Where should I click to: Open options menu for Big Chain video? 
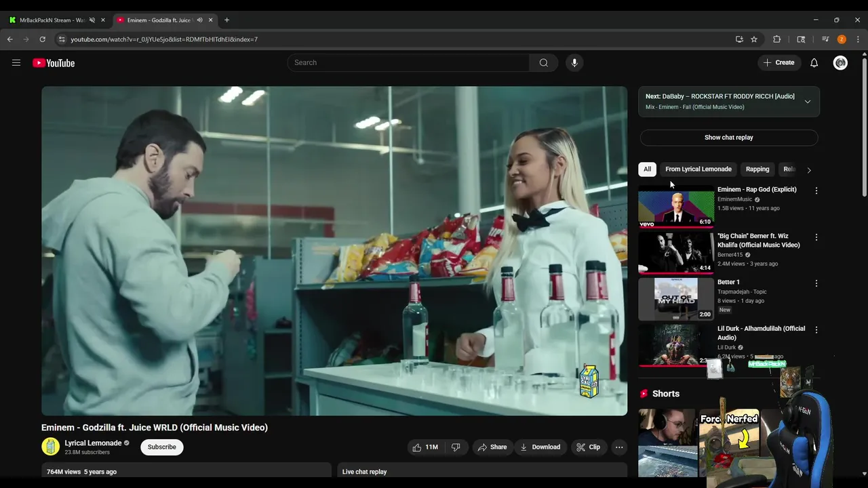tap(816, 237)
